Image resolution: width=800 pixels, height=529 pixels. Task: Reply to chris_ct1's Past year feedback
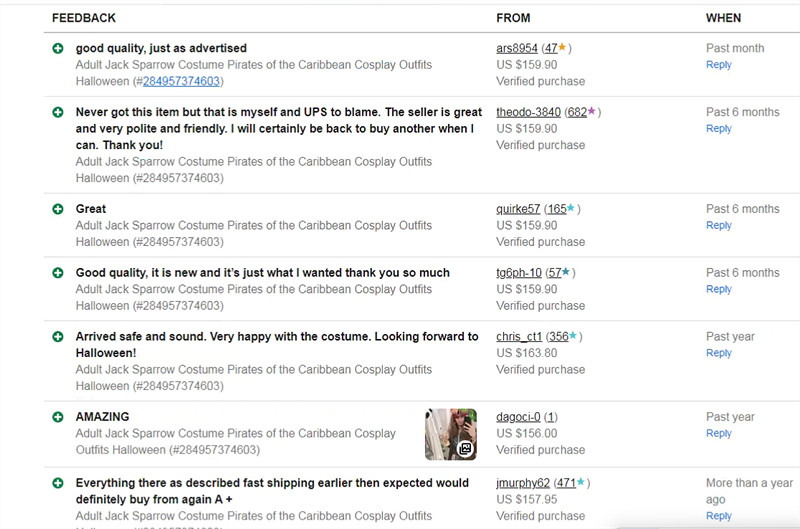click(719, 353)
